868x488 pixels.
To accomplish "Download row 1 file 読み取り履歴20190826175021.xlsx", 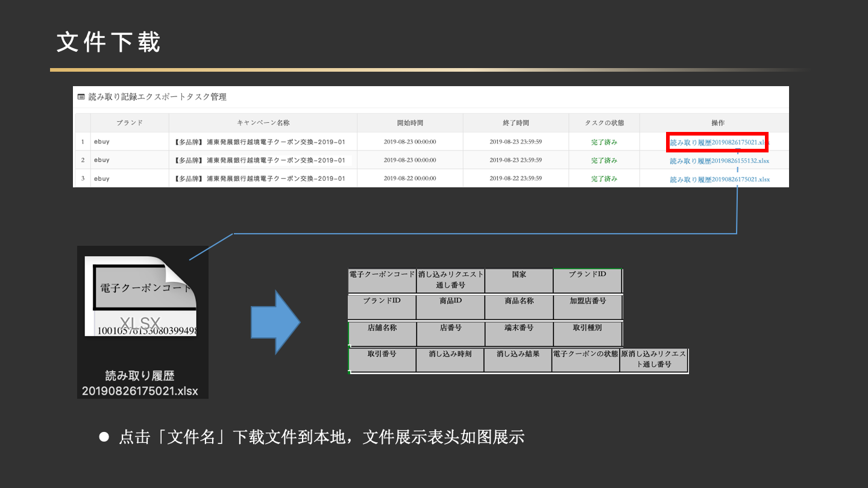I will click(x=720, y=143).
